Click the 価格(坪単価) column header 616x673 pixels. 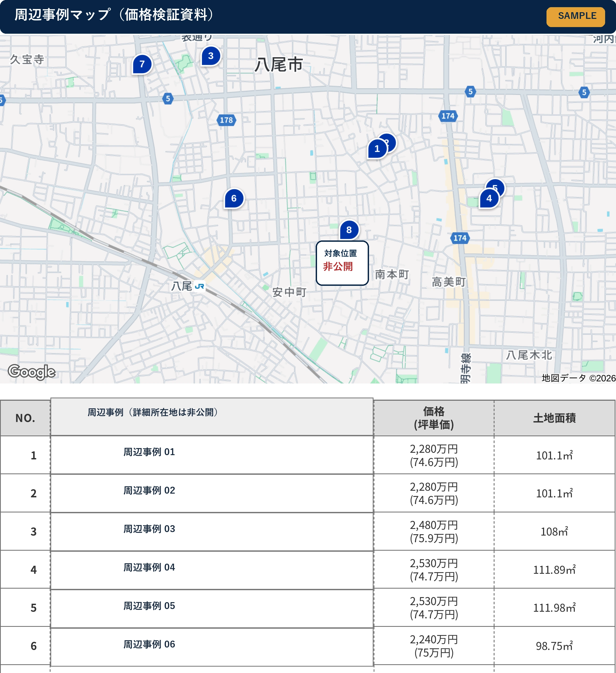point(434,418)
